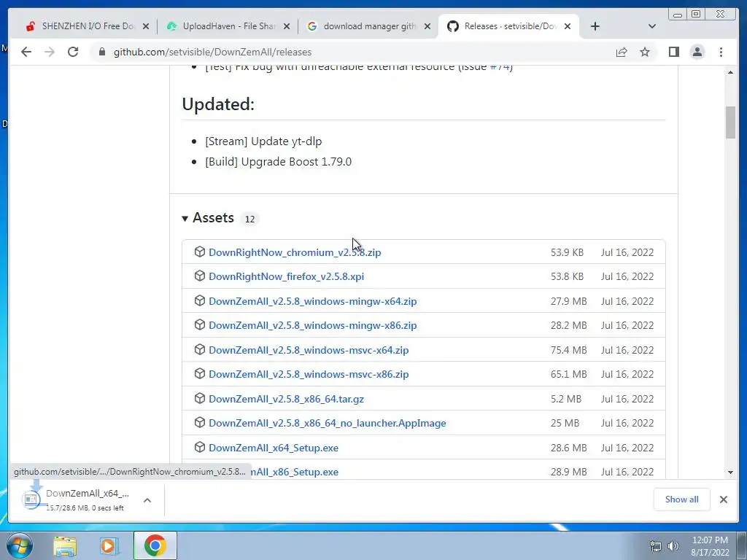Collapse the Assets section
Screen dimensions: 747x560
coord(185,219)
